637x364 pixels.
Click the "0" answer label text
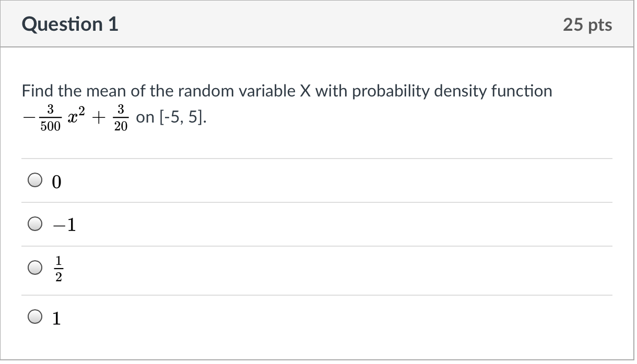[x=57, y=181]
